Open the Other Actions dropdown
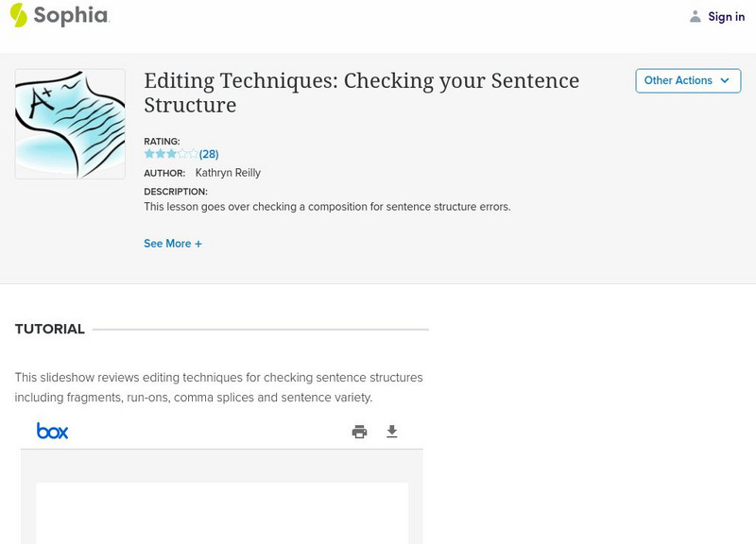This screenshot has width=756, height=544. coord(687,81)
